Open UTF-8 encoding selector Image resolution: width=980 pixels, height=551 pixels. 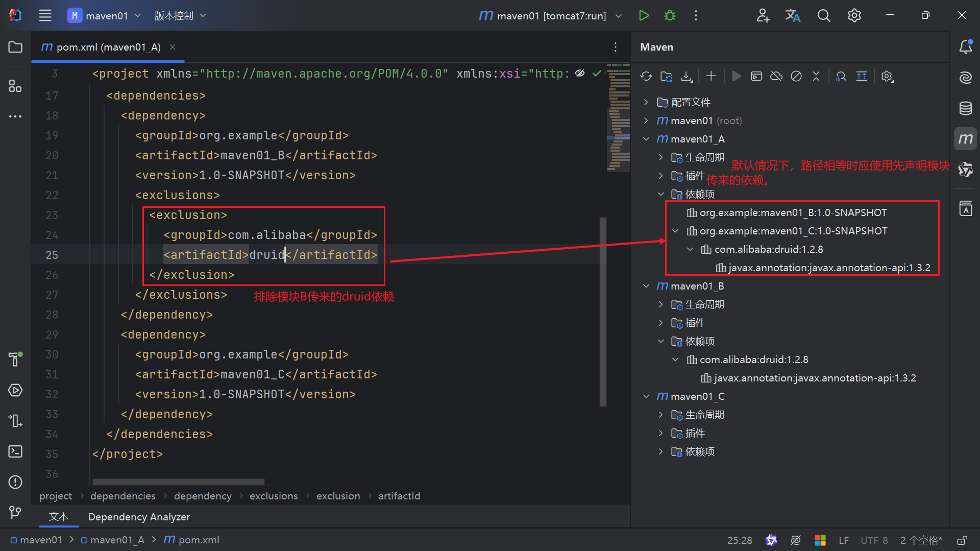(x=874, y=540)
